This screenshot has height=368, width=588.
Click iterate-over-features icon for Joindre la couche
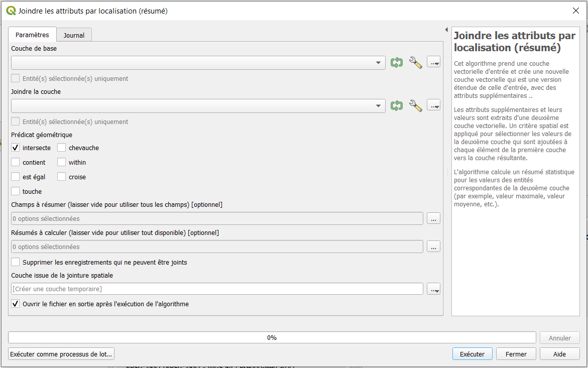pyautogui.click(x=396, y=105)
